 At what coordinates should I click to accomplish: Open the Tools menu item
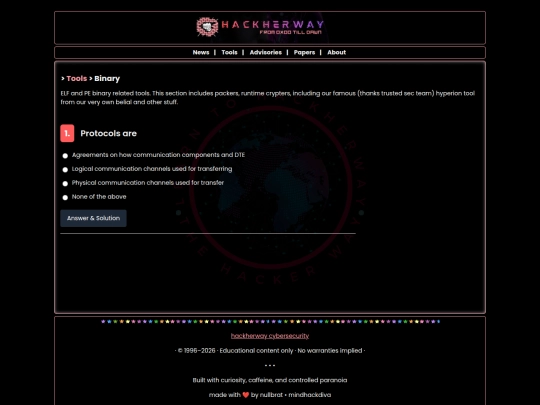coord(229,52)
